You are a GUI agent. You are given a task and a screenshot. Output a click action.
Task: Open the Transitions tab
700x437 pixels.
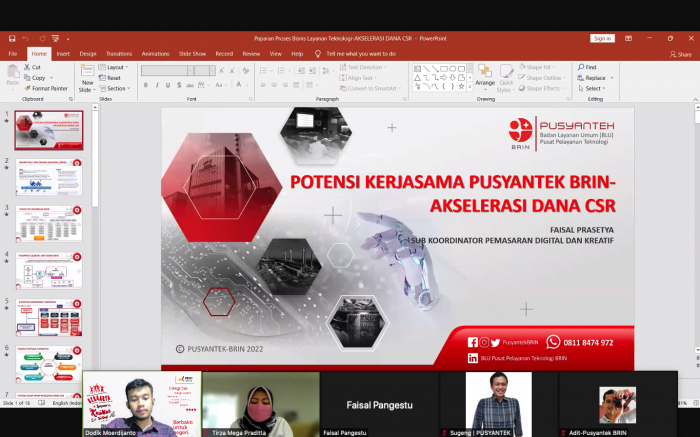(119, 54)
